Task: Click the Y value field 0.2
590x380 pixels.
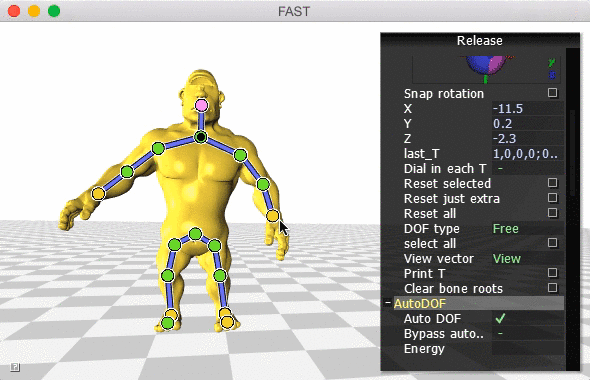Action: click(x=528, y=123)
